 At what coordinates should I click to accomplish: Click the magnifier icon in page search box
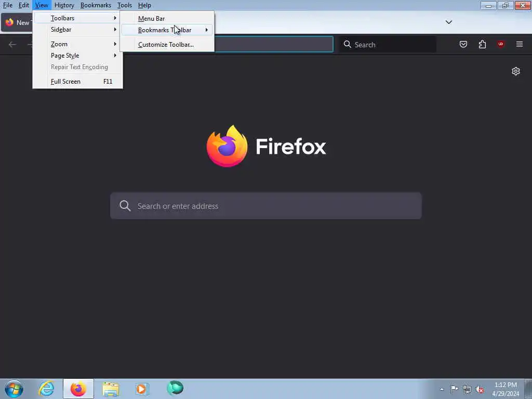pos(125,206)
